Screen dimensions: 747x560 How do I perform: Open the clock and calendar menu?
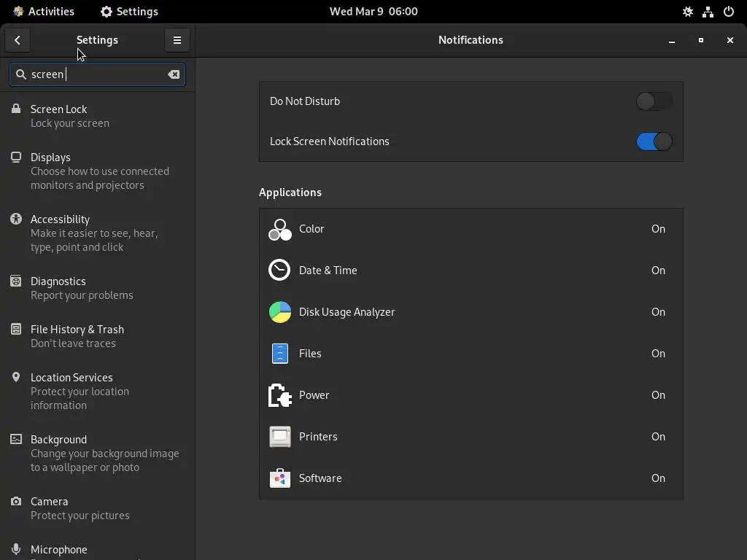pos(373,12)
